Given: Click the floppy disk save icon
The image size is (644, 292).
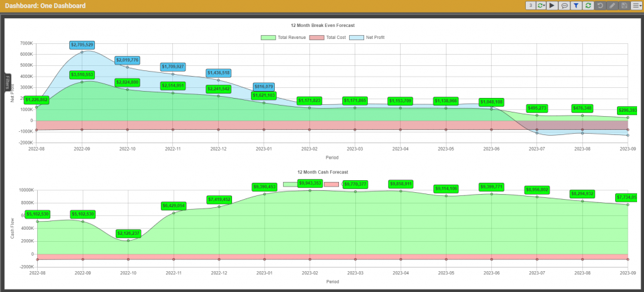Looking at the screenshot, I should tap(623, 6).
